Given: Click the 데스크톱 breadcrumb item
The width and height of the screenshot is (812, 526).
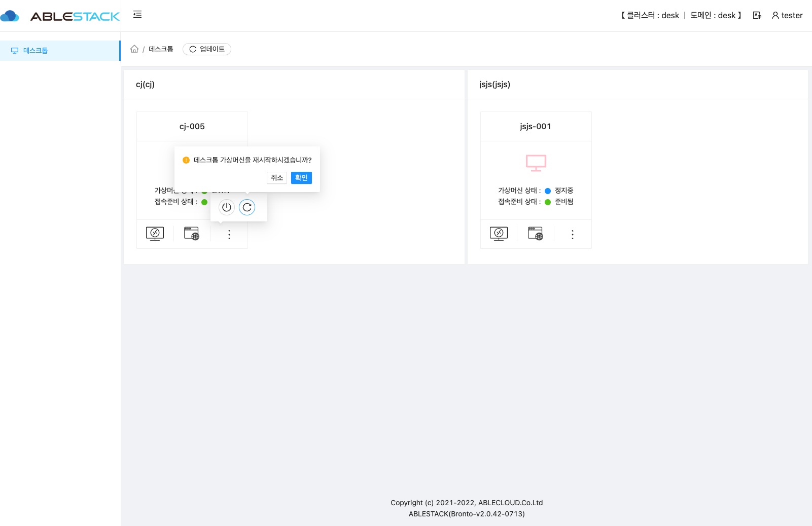Looking at the screenshot, I should [161, 49].
